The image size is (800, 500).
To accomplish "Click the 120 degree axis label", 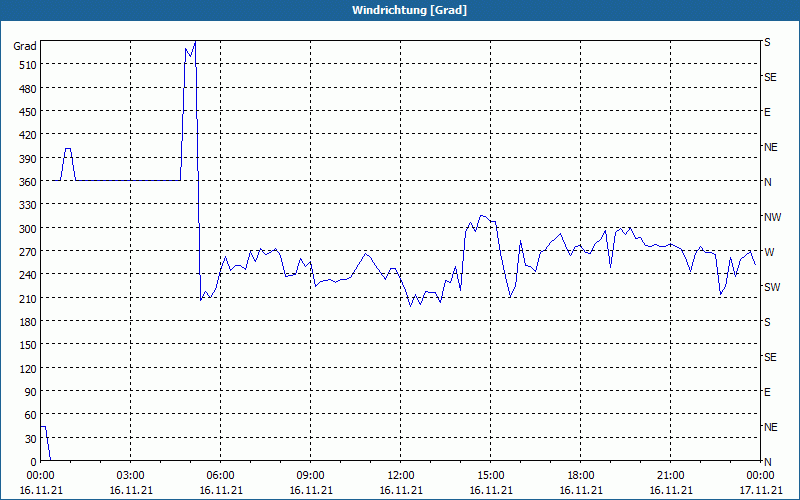I will (28, 368).
